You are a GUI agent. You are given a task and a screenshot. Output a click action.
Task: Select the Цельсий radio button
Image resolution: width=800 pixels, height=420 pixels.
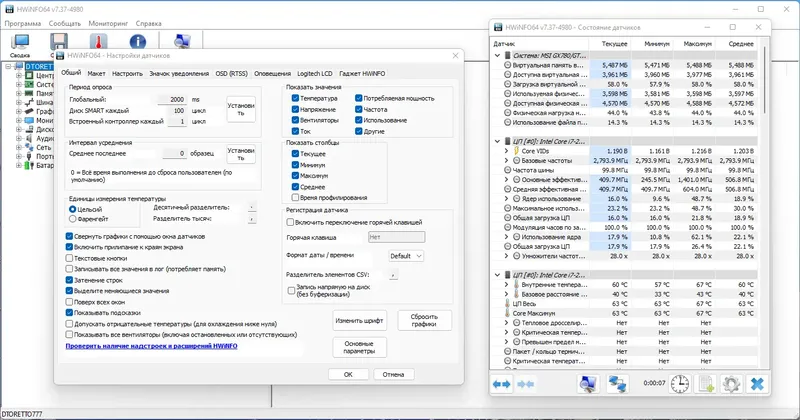point(72,209)
